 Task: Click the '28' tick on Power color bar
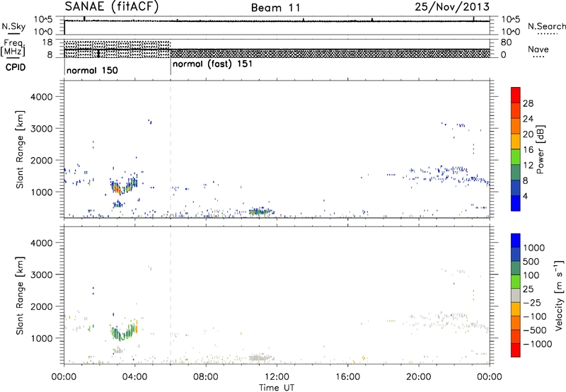[x=528, y=103]
